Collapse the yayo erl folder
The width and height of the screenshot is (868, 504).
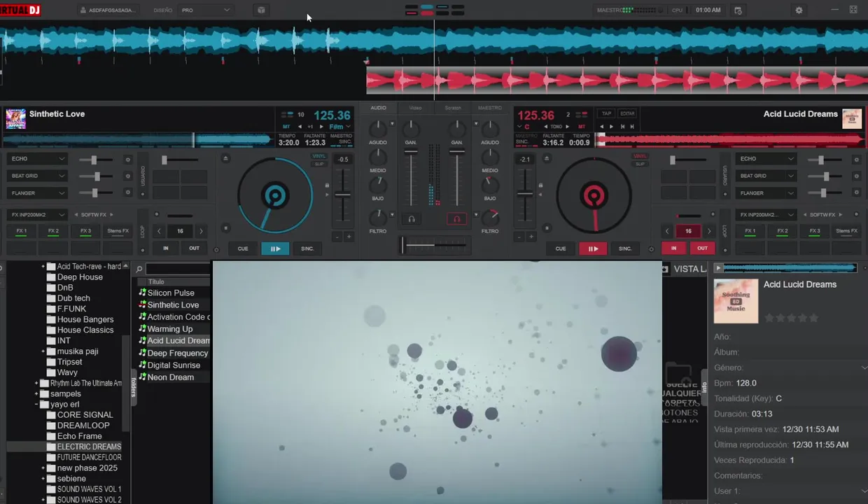coord(36,405)
